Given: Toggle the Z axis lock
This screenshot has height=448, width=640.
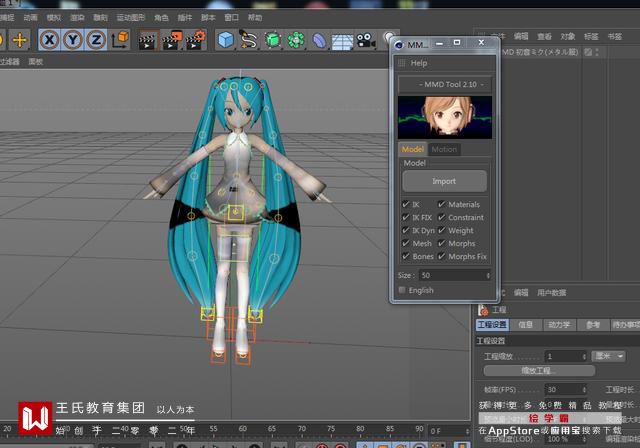Looking at the screenshot, I should 96,40.
